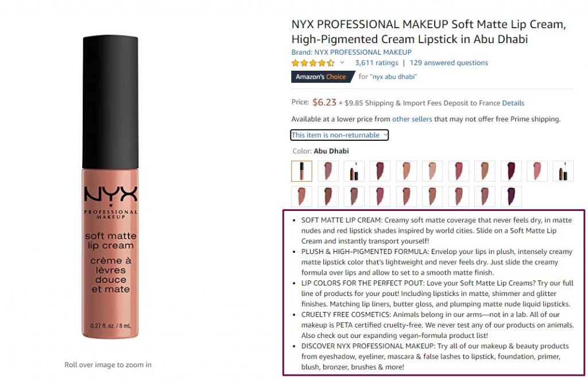Click the Amazon's Choice badge
This screenshot has height=381, width=588.
click(323, 76)
